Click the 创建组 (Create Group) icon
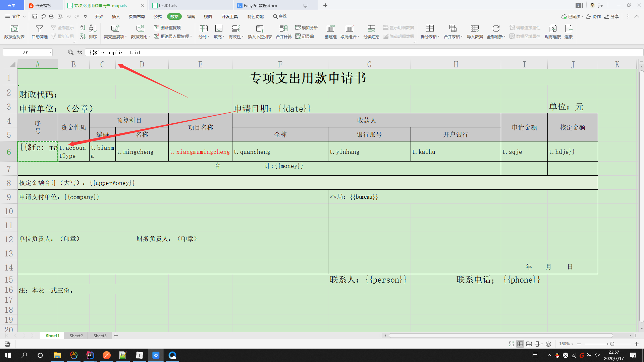The width and height of the screenshot is (644, 362). point(330,32)
